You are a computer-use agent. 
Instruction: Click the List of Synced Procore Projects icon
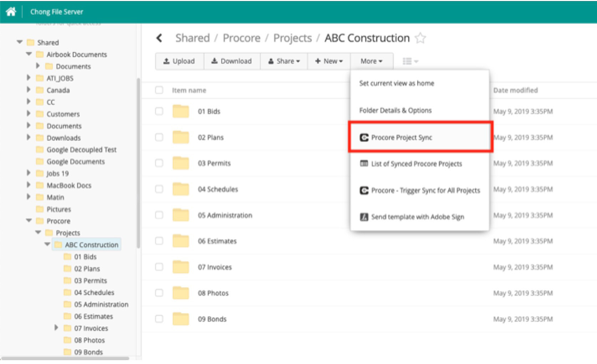point(364,164)
